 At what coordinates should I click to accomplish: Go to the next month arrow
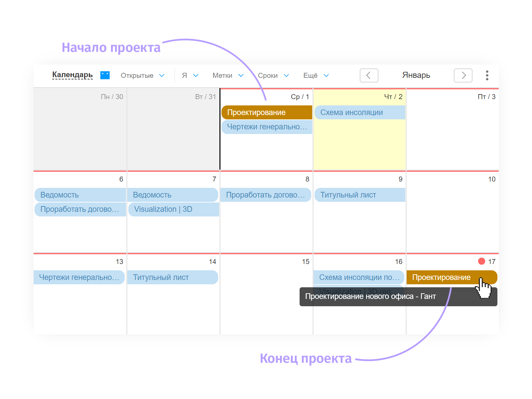click(463, 75)
